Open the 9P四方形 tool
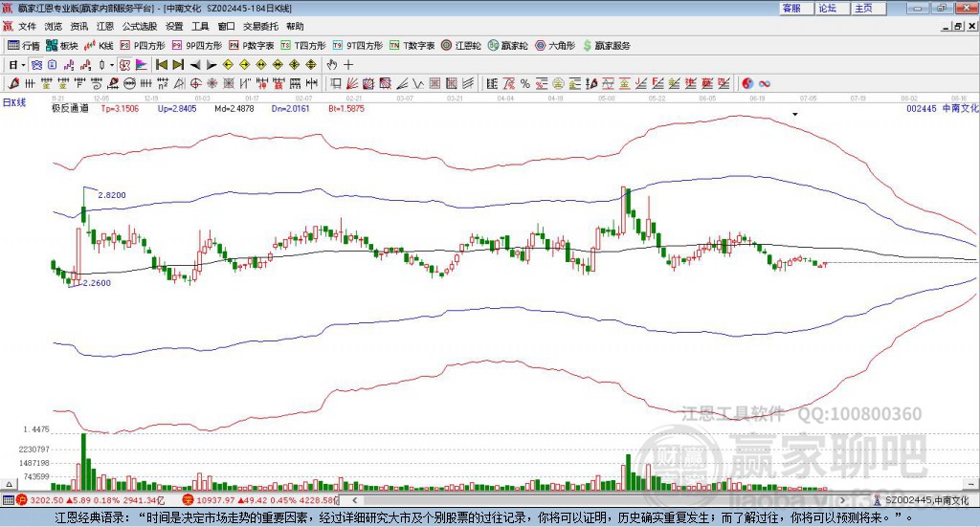Image resolution: width=980 pixels, height=527 pixels. [197, 46]
